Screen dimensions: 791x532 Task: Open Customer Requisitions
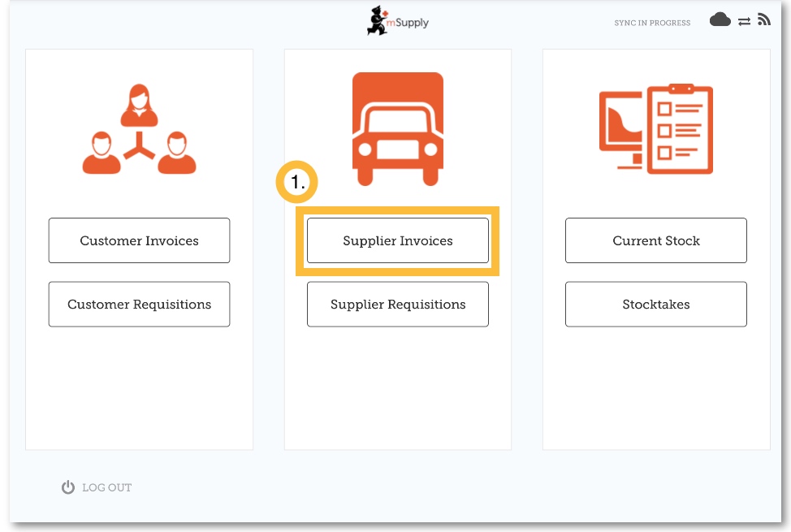[x=139, y=305]
